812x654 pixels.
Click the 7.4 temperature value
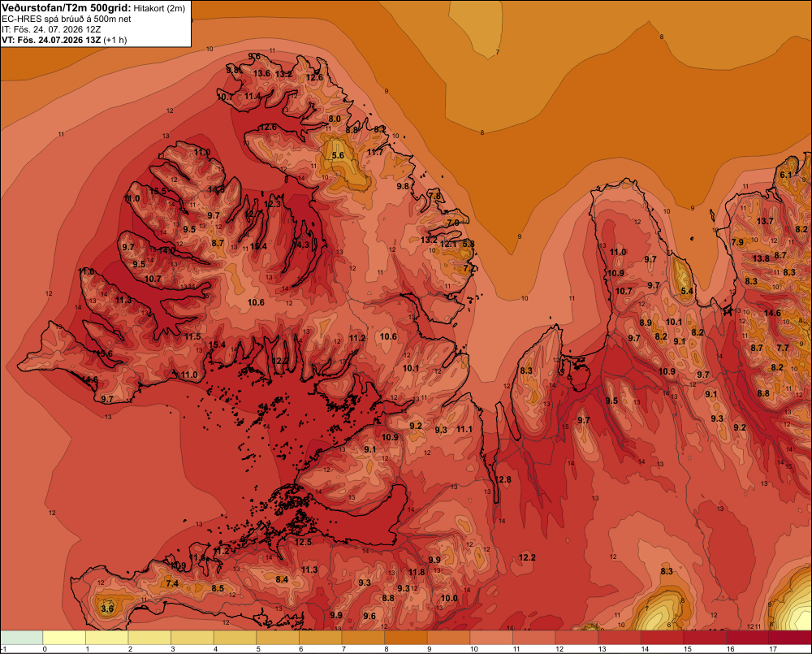(172, 583)
